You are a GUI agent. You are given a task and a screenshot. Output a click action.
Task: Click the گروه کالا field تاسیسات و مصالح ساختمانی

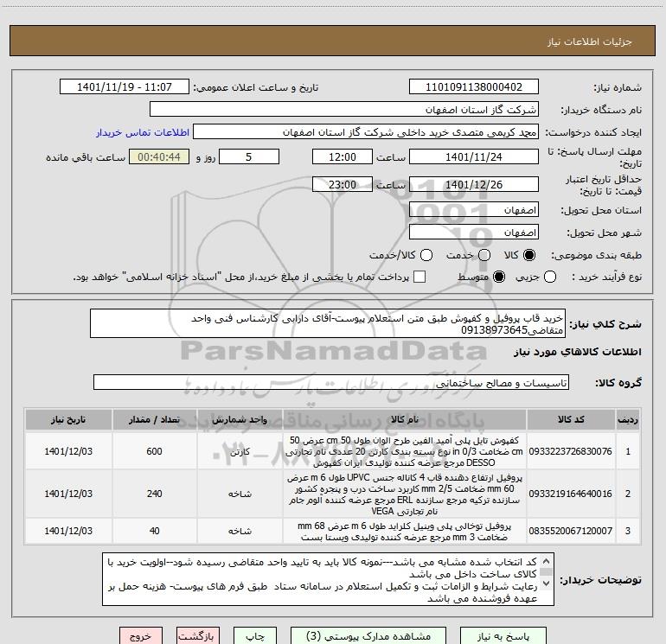point(331,382)
